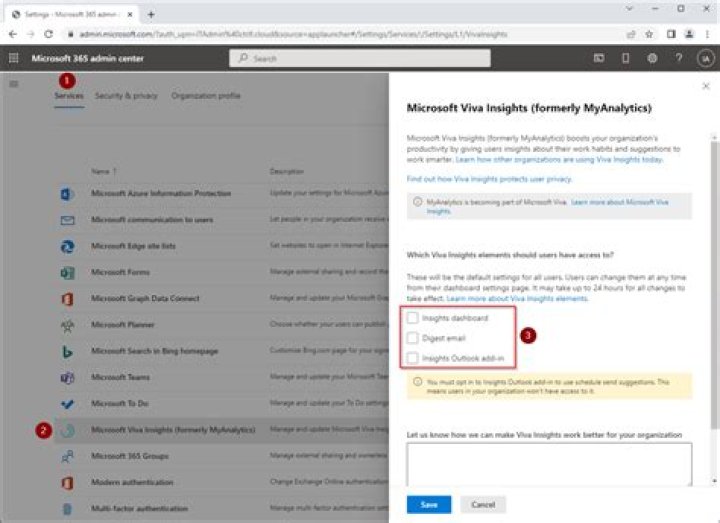The width and height of the screenshot is (720, 523).
Task: Select Microsoft Viva Insights (formerly MyAnalytics) row
Action: [221, 430]
